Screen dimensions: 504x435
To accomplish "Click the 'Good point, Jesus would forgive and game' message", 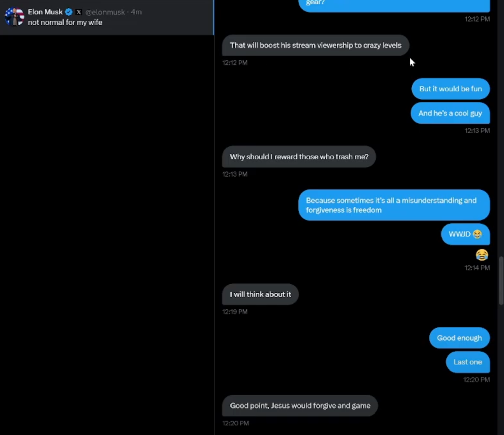I will coord(299,405).
